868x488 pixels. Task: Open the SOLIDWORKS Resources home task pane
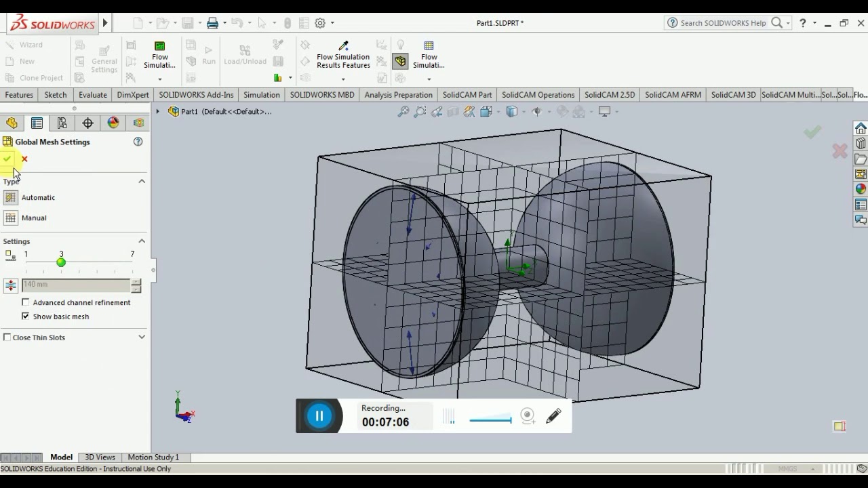click(861, 128)
